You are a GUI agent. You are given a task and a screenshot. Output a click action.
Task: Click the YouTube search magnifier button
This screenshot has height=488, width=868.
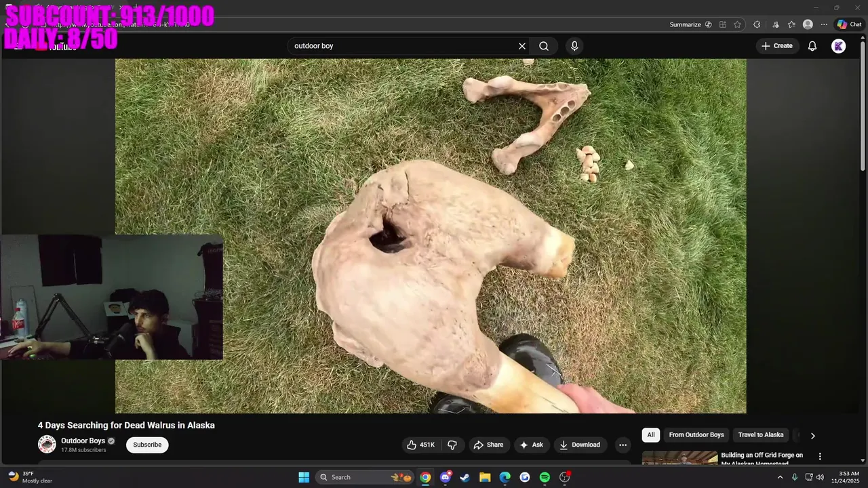point(544,46)
